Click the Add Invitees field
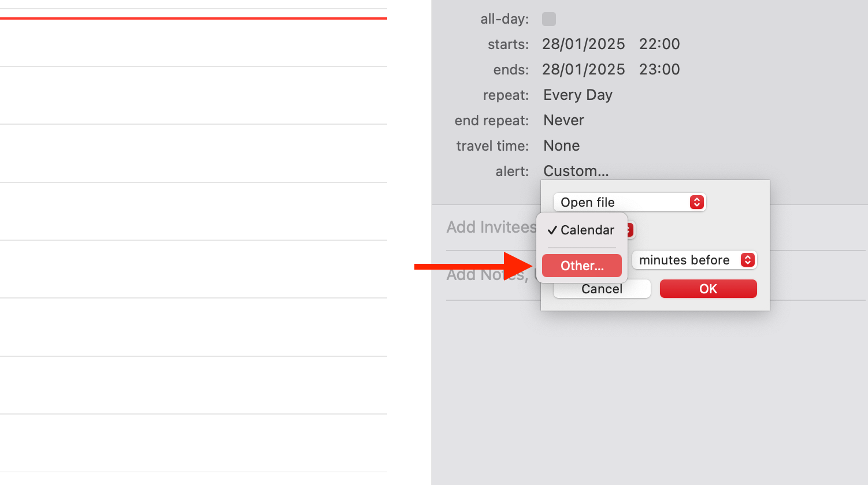This screenshot has height=485, width=868. coord(491,227)
